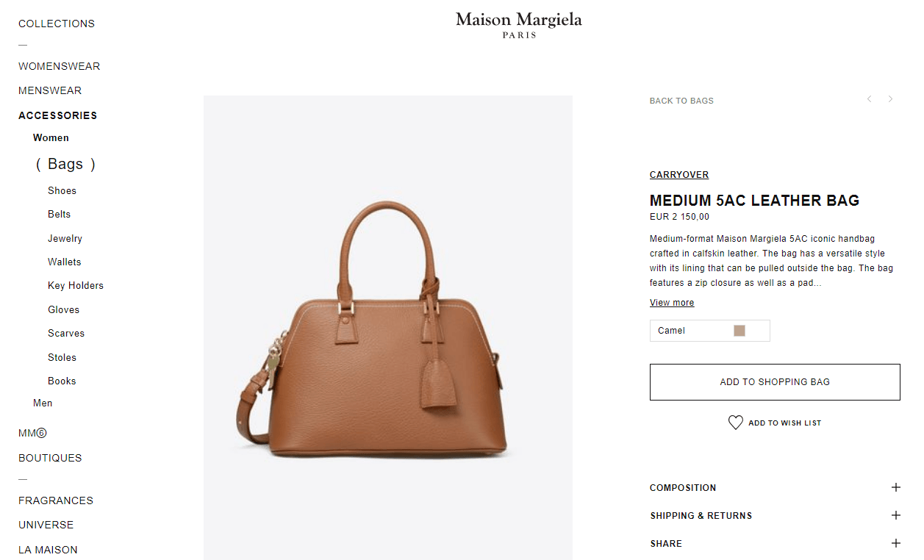Click the heart wish list icon
924x560 pixels.
point(735,423)
